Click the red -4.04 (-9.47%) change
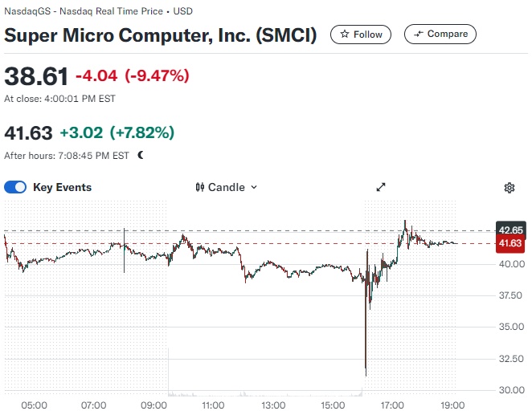 tap(132, 76)
